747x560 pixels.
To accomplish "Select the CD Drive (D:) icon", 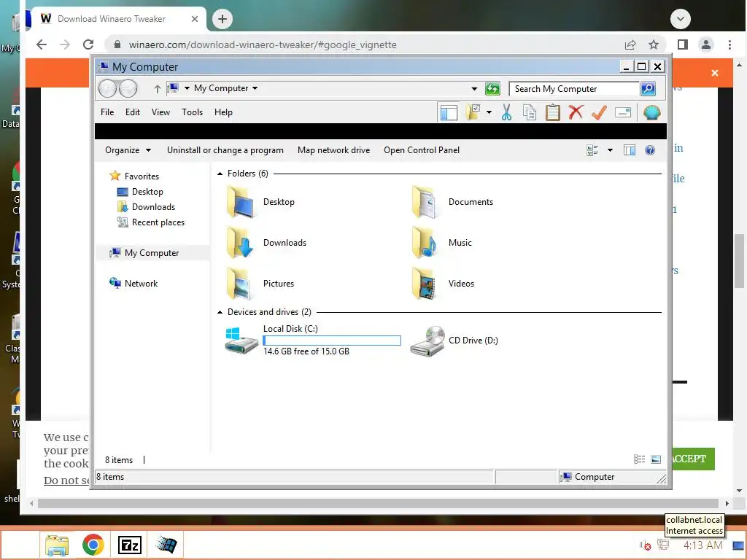I will click(427, 341).
